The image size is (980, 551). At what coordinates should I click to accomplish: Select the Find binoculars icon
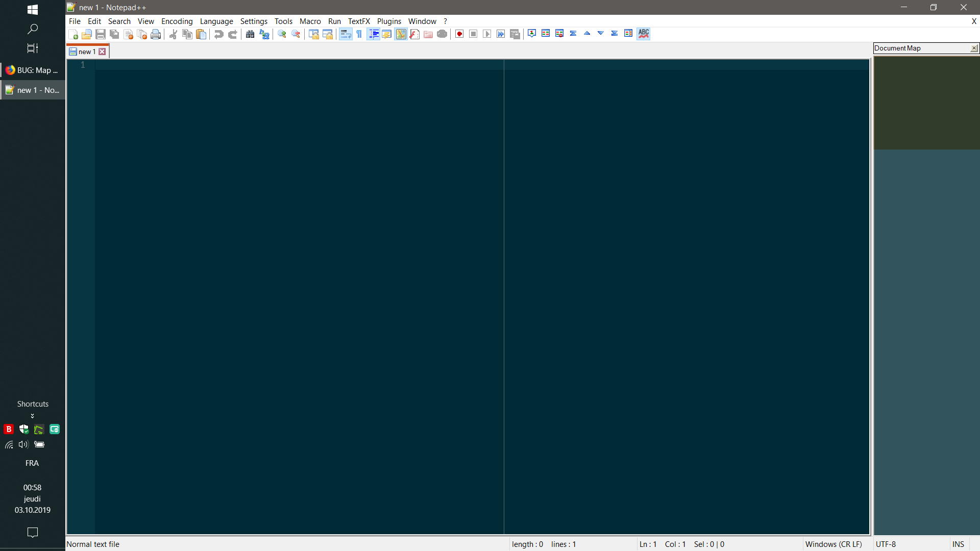(250, 34)
